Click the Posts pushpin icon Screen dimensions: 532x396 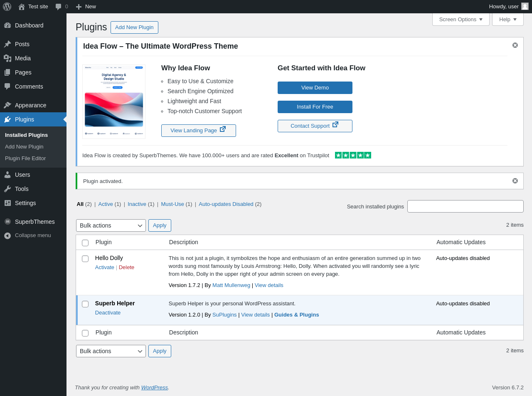7,44
